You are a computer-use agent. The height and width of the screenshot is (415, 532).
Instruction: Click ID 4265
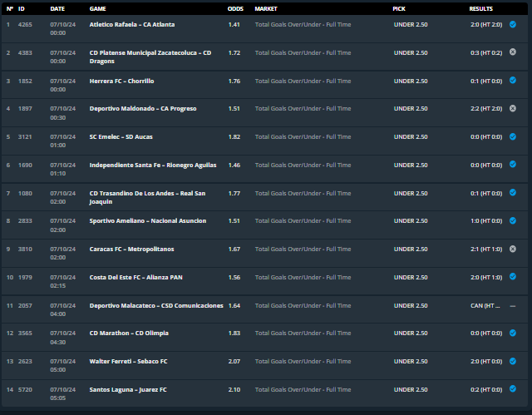pyautogui.click(x=25, y=24)
